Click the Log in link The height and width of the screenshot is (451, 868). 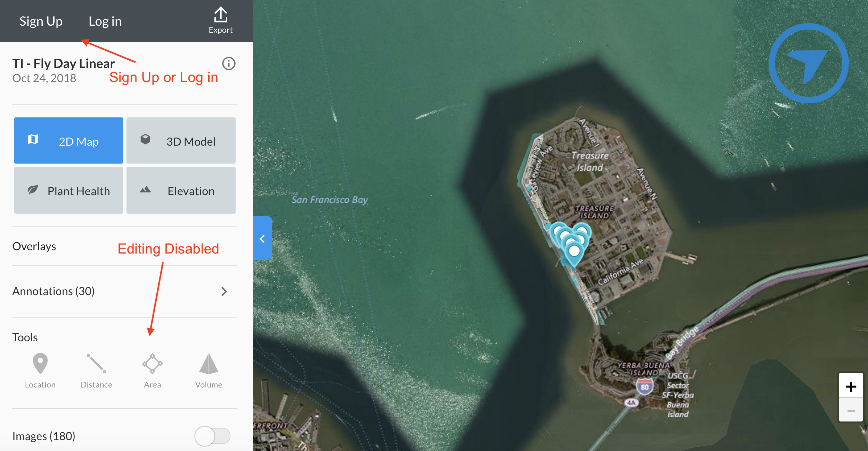coord(105,21)
